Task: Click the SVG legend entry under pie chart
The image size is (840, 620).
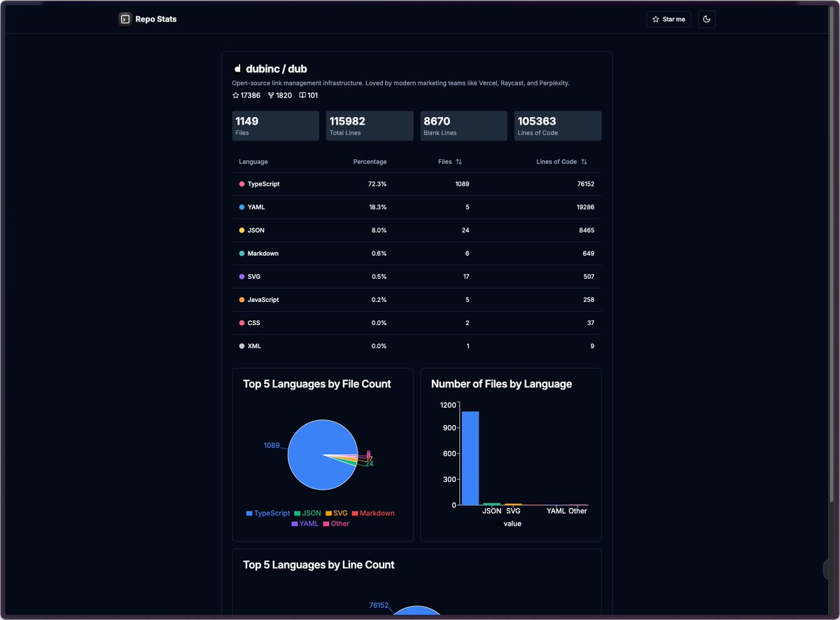Action: point(337,514)
